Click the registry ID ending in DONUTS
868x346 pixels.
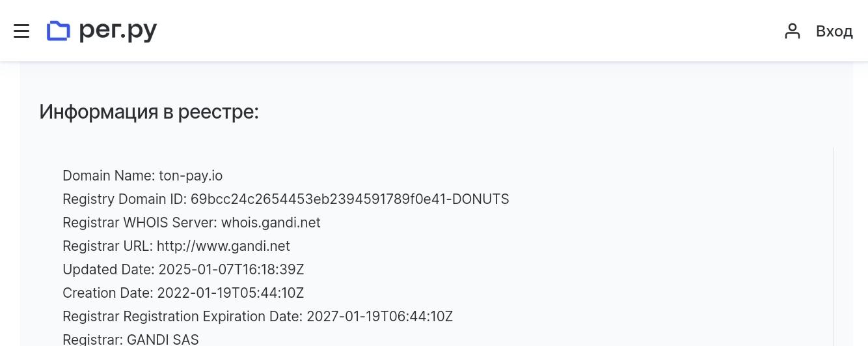tap(349, 199)
